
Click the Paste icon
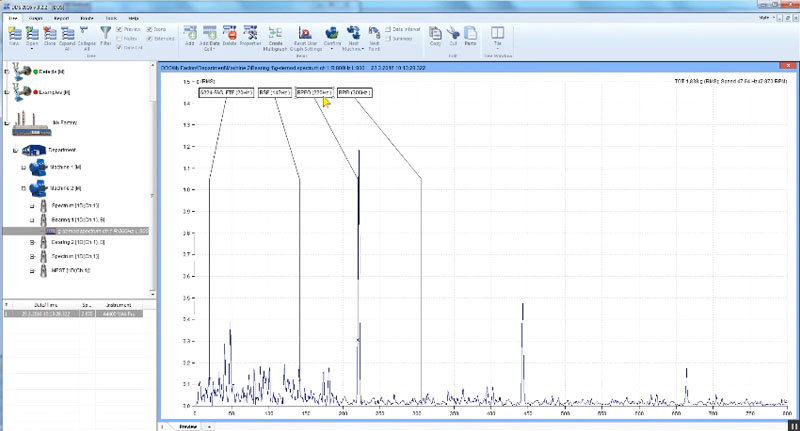469,34
